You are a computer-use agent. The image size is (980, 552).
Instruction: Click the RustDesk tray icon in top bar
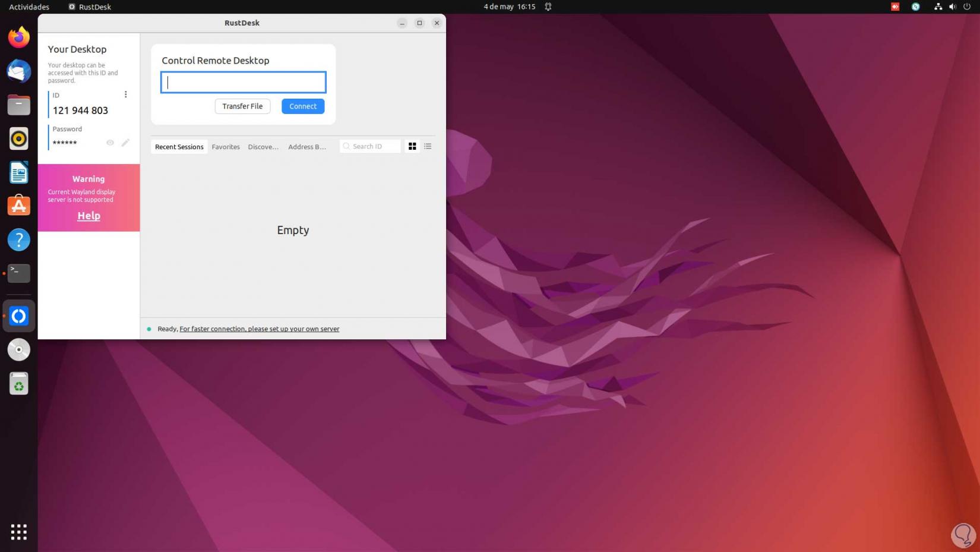[916, 7]
